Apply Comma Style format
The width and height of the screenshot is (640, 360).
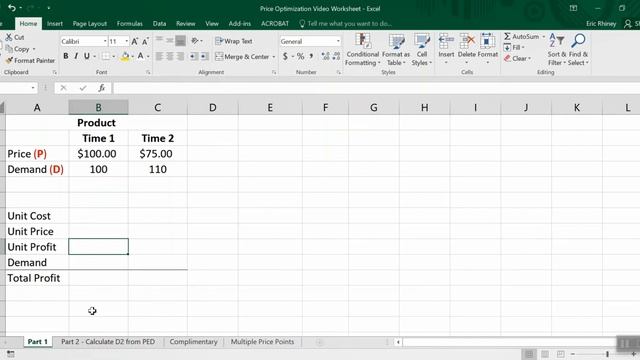click(x=311, y=56)
